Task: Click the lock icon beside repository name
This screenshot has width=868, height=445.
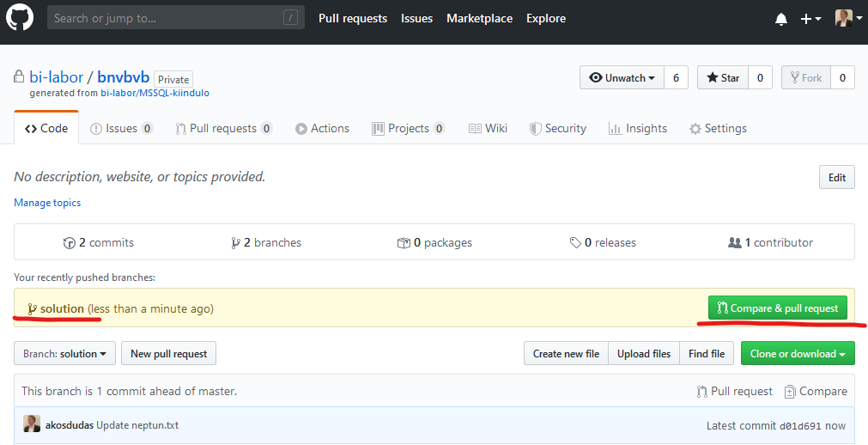Action: click(x=20, y=76)
